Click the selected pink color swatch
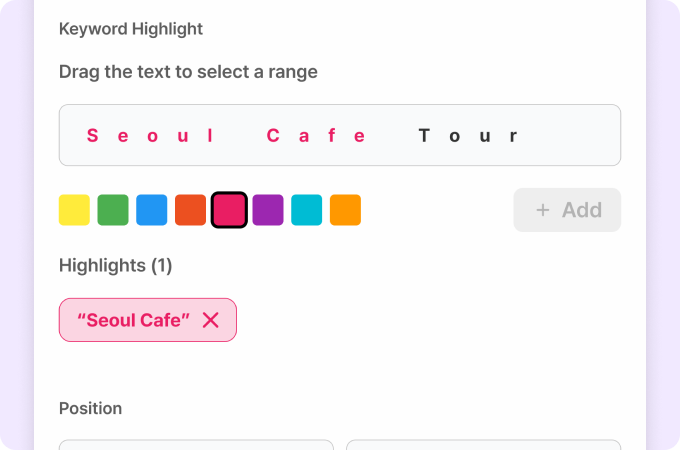The width and height of the screenshot is (680, 450). (x=229, y=210)
